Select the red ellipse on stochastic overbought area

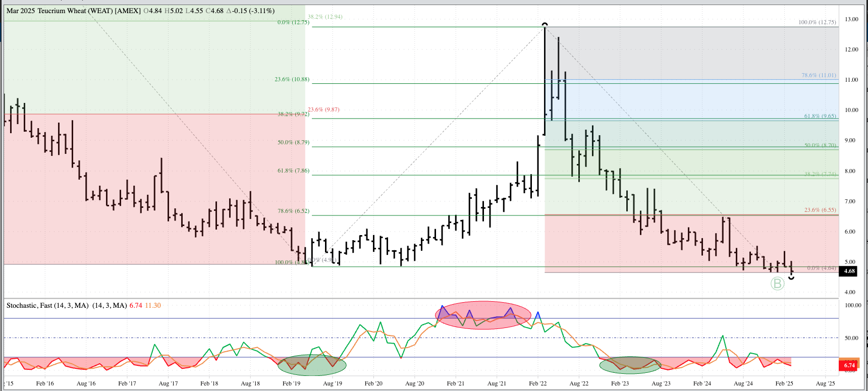coord(483,315)
